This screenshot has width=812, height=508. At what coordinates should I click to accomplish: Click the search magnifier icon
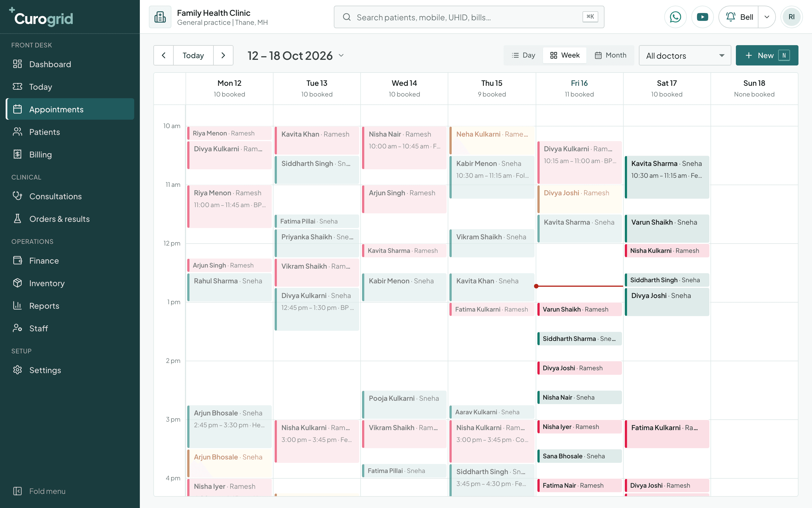(347, 17)
